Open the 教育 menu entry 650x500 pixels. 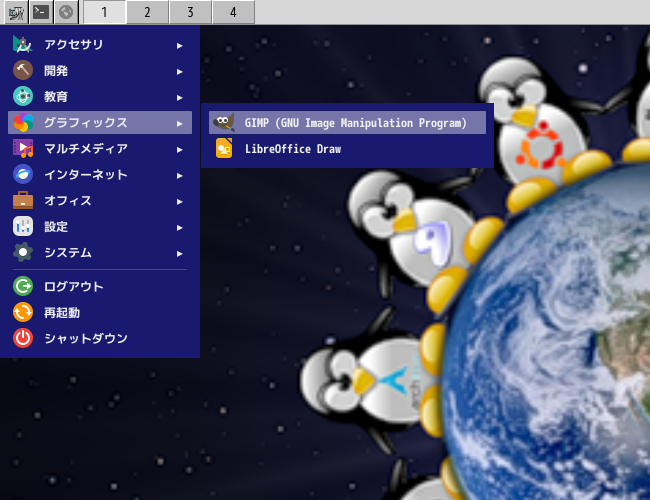(x=100, y=97)
